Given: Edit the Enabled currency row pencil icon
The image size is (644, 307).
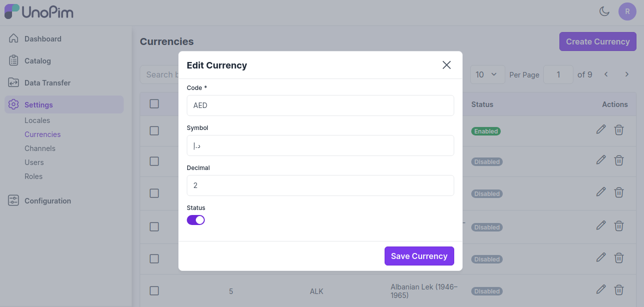Looking at the screenshot, I should 601,130.
